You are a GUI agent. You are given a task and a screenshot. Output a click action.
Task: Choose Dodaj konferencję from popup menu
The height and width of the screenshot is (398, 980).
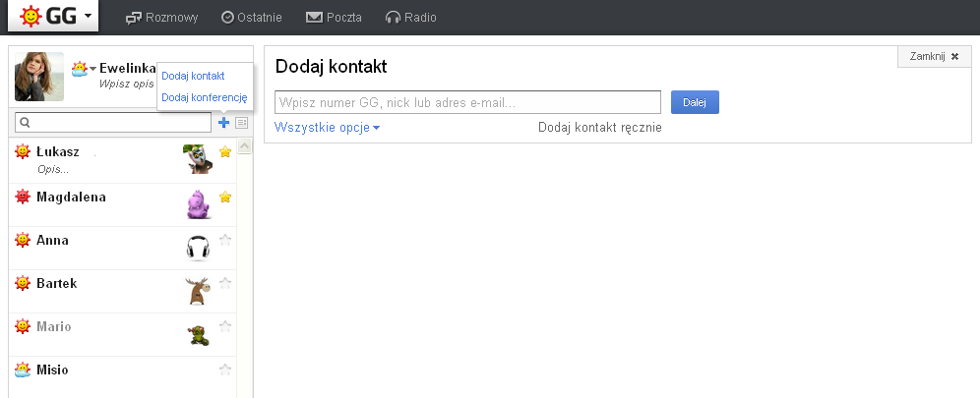click(205, 97)
